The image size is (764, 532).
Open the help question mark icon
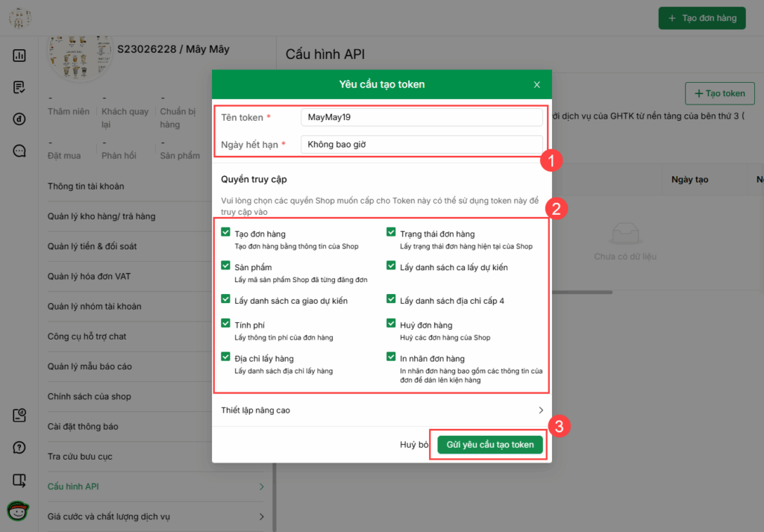19,448
